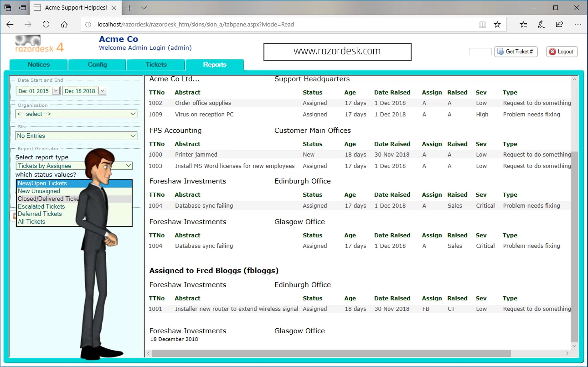Click the report scroll right arrow
The image size is (588, 367).
[x=567, y=353]
